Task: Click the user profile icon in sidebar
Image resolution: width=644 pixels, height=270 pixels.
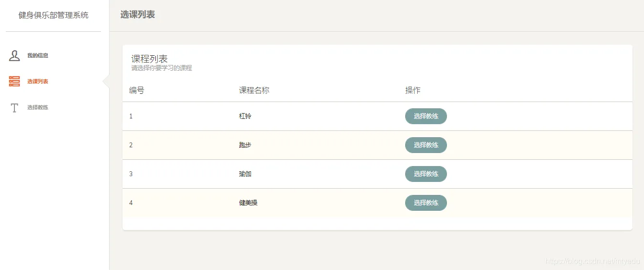Action: tap(14, 55)
